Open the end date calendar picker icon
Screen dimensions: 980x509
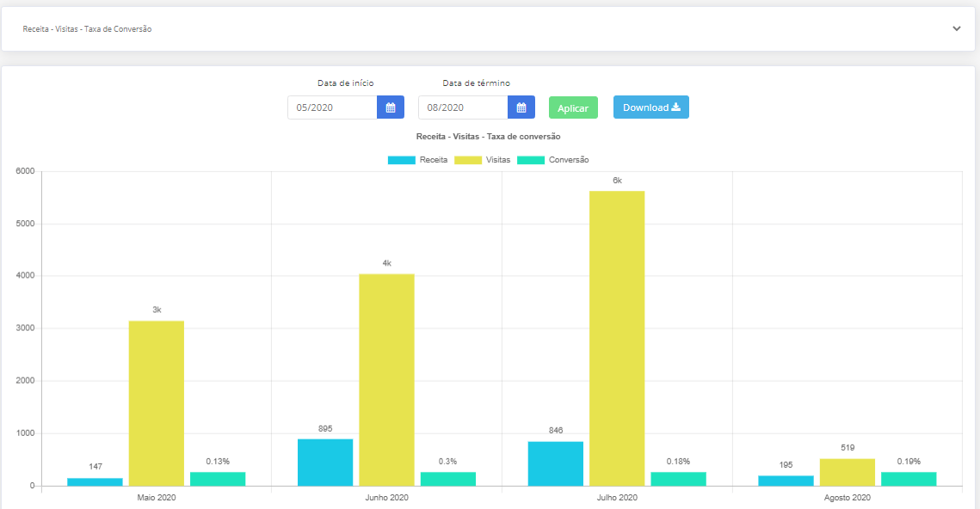521,107
